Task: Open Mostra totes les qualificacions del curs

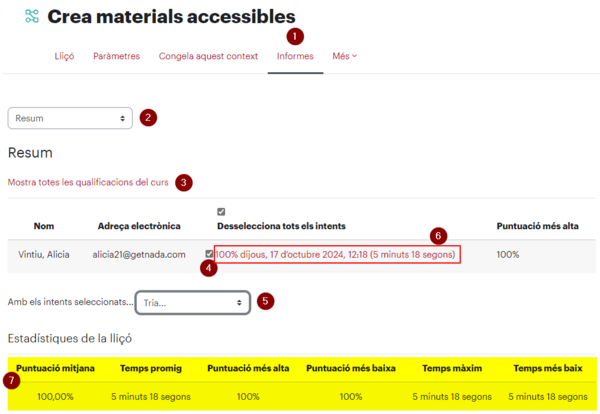Action: pos(88,183)
